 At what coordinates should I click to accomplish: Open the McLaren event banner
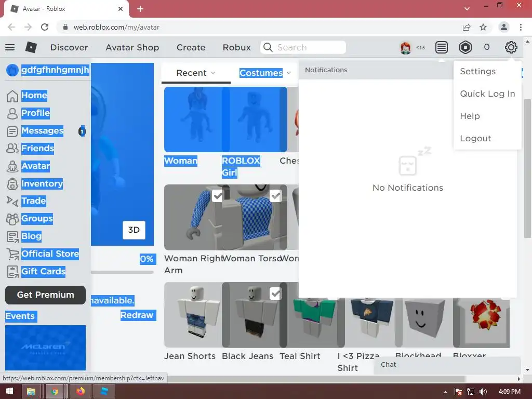[x=46, y=348]
